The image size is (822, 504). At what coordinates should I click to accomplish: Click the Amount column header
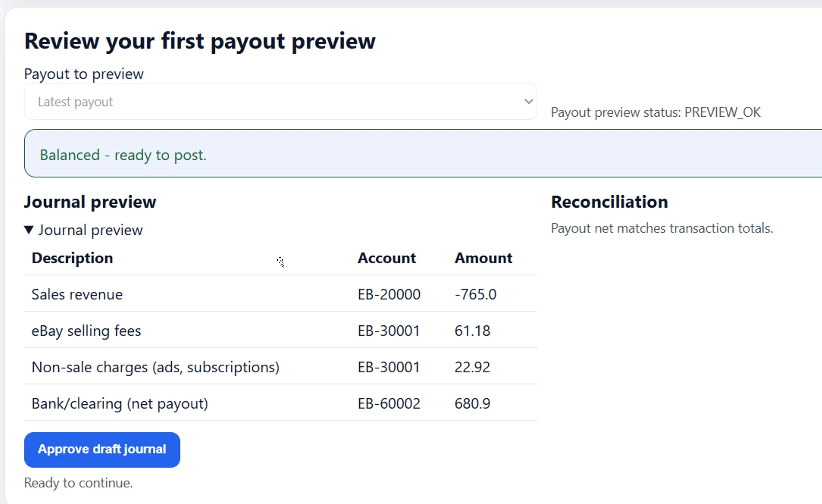[483, 258]
